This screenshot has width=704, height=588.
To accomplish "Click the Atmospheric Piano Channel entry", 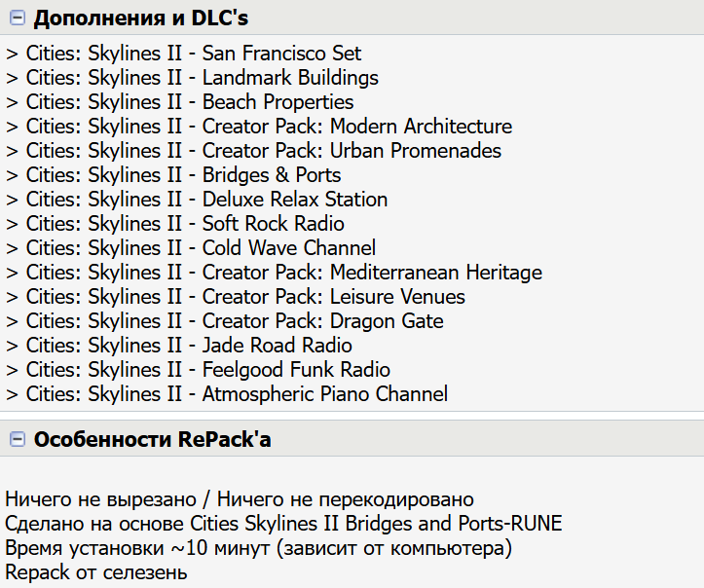I will 227,394.
